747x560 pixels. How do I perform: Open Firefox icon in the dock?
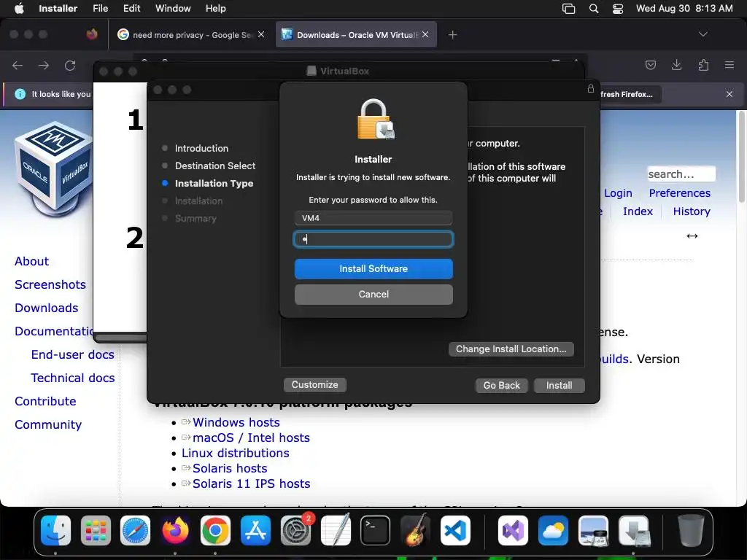(x=175, y=531)
